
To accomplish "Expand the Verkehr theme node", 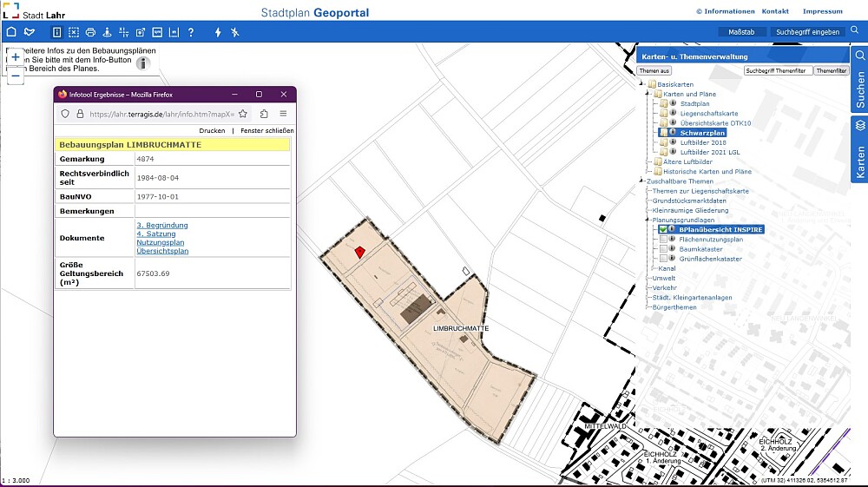I will pyautogui.click(x=664, y=287).
